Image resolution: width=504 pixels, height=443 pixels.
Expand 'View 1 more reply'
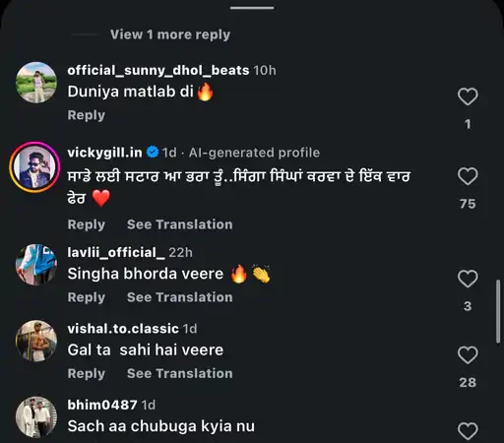[x=170, y=34]
